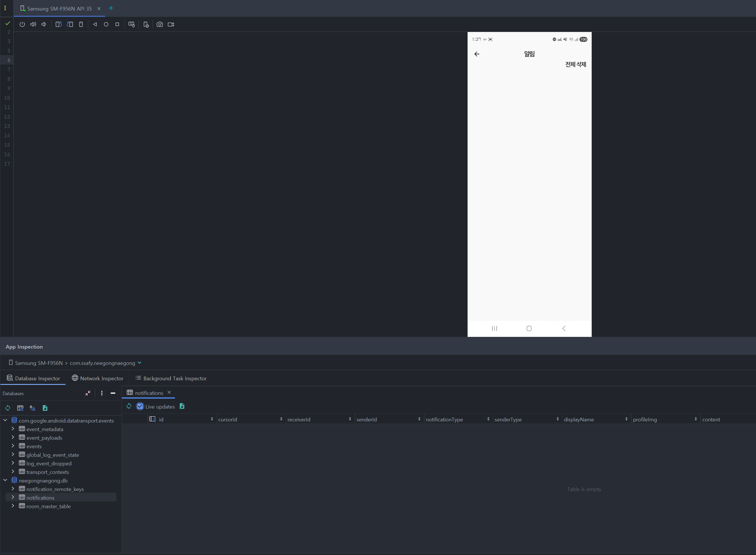Expand the notifications table entry
This screenshot has width=756, height=555.
(x=13, y=498)
